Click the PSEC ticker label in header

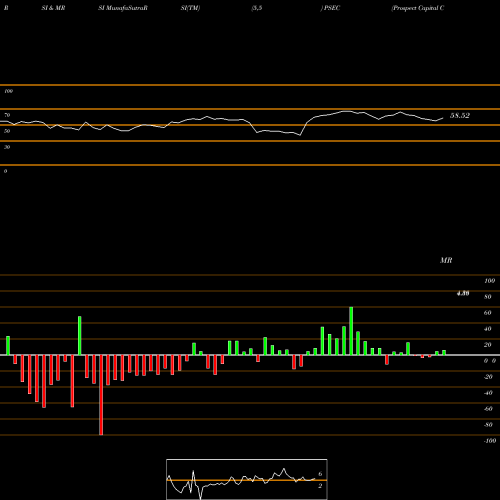click(x=331, y=8)
